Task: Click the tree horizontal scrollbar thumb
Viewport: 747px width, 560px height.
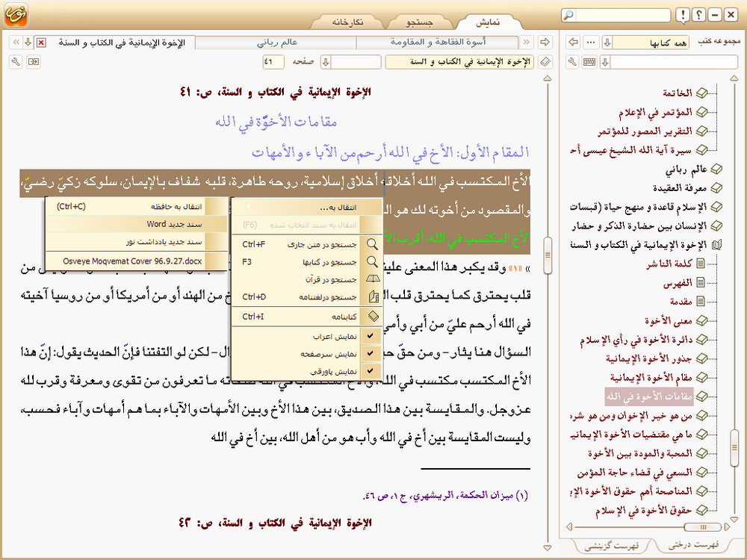Action: tap(703, 526)
